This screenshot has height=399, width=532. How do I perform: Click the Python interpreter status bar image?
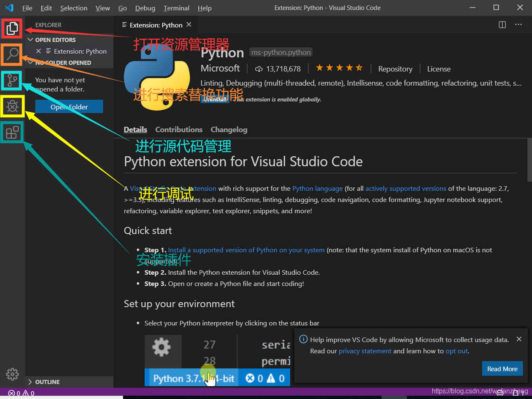point(217,360)
